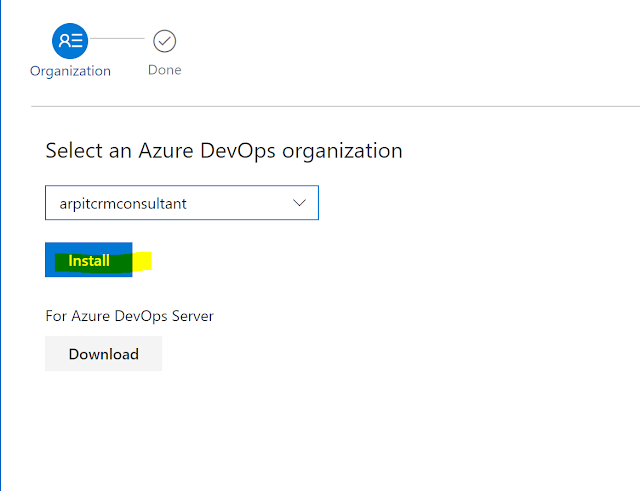Open the arpitcrmconsultant organization combo box
640x491 pixels.
pos(182,203)
